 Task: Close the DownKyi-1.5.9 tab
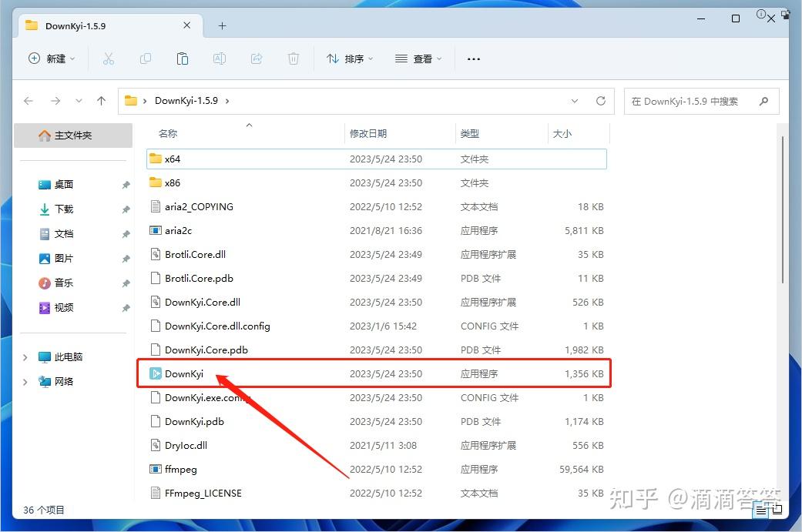(186, 25)
